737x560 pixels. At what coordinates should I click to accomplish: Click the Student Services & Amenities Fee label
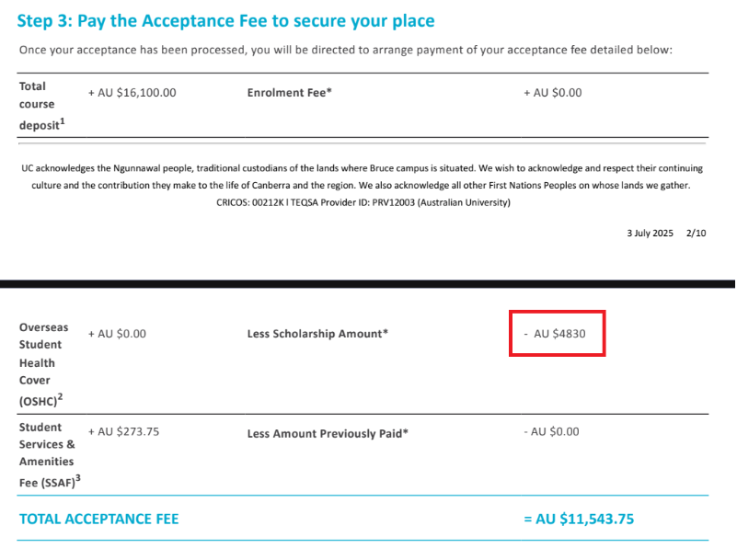point(50,455)
